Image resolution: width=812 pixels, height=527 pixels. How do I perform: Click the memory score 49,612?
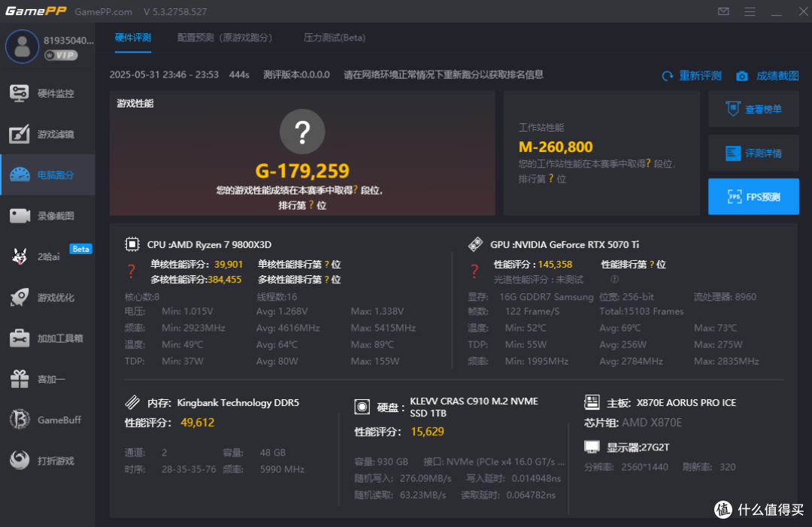pos(197,423)
